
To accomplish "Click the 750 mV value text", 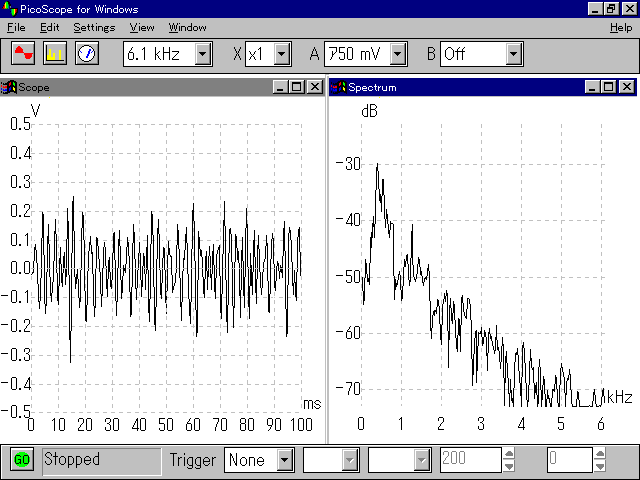I will pyautogui.click(x=354, y=54).
